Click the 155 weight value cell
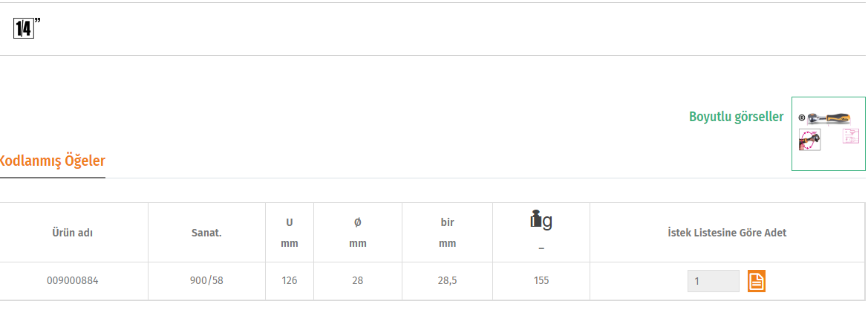Screen dimensions: 868x313 541,281
